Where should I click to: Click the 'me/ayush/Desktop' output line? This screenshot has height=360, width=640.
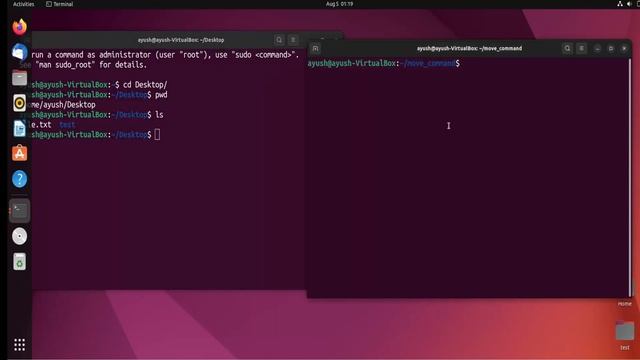64,105
